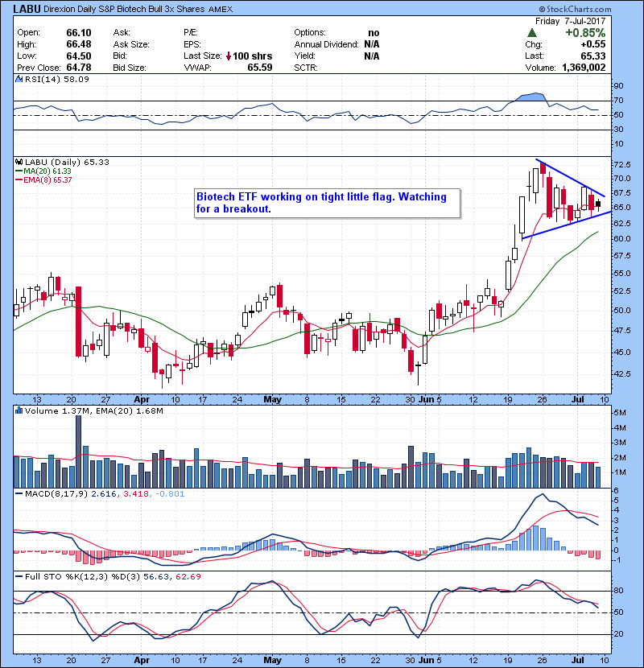Click the Last price value 65.33 in the quote header
The width and height of the screenshot is (644, 668).
(592, 56)
